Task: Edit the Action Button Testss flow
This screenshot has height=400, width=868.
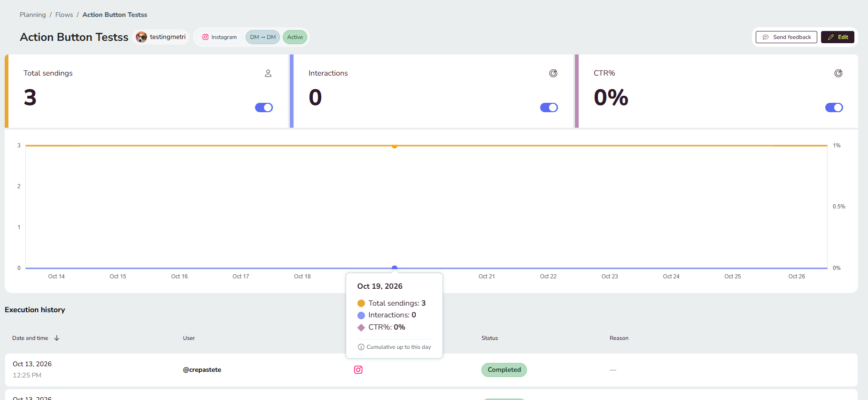Action: 837,37
